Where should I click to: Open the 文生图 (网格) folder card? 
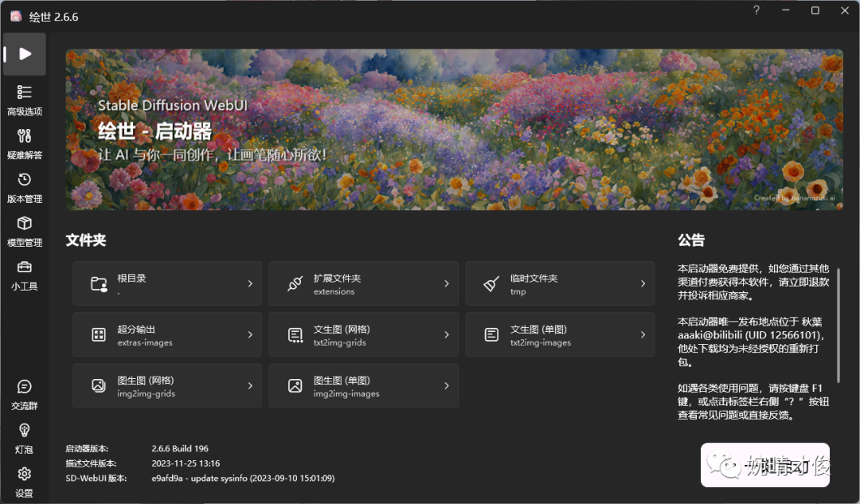[x=364, y=334]
